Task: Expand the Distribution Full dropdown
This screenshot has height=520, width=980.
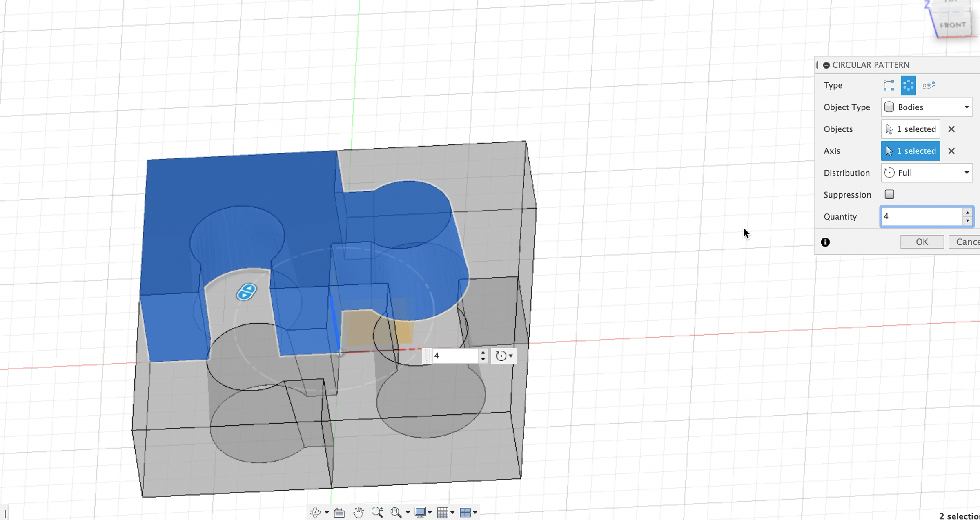Action: [x=927, y=173]
